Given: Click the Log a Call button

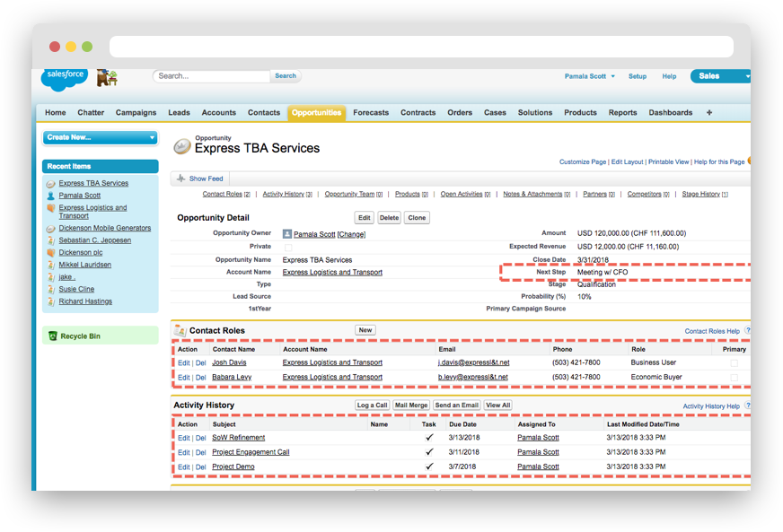Looking at the screenshot, I should coord(372,405).
